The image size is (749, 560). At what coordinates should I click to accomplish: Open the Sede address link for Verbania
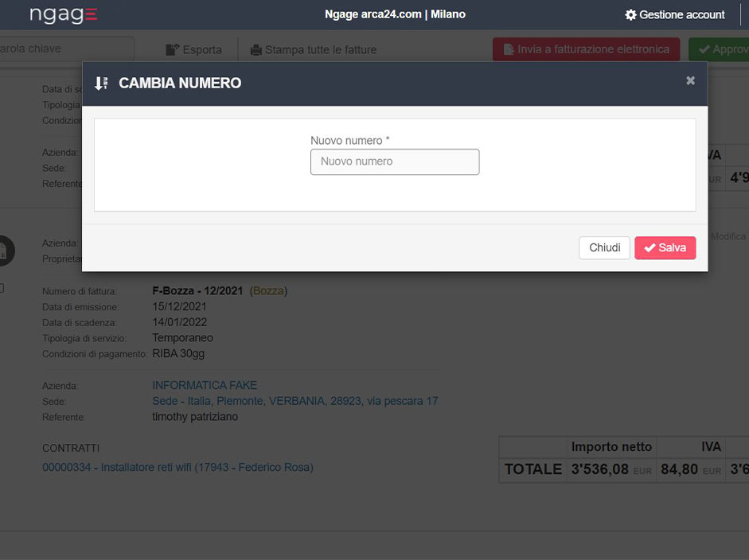point(295,401)
